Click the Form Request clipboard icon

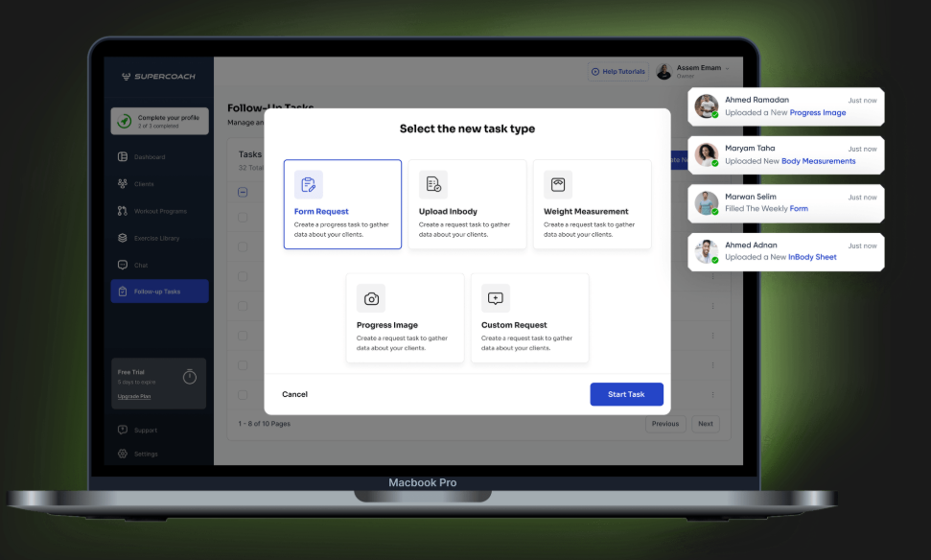[308, 185]
